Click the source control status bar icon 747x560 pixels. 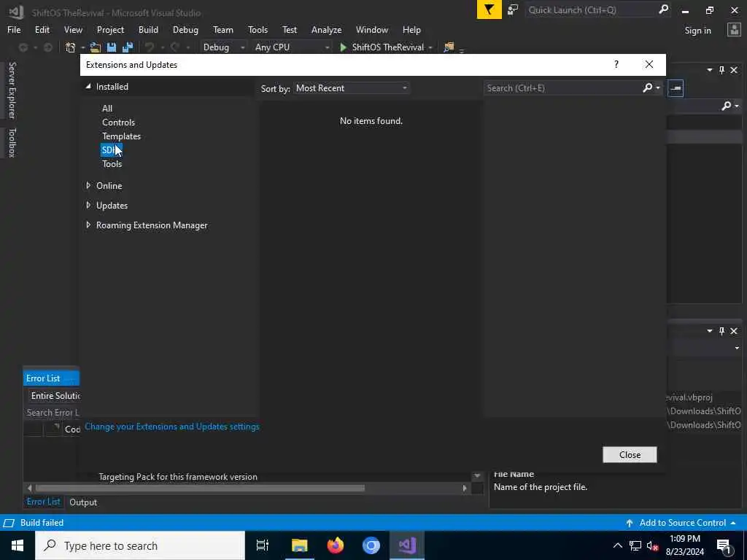pos(8,523)
